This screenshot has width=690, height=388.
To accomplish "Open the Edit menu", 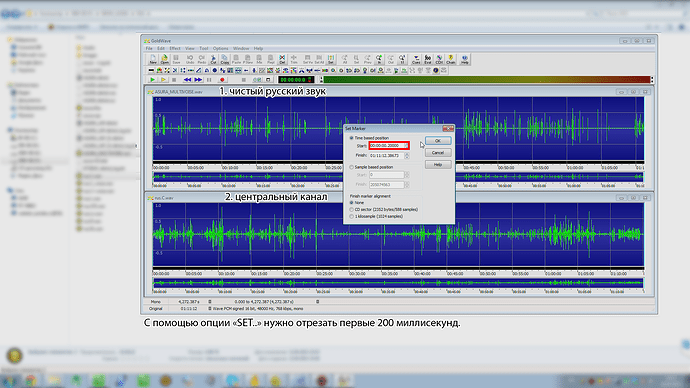I will [x=161, y=48].
